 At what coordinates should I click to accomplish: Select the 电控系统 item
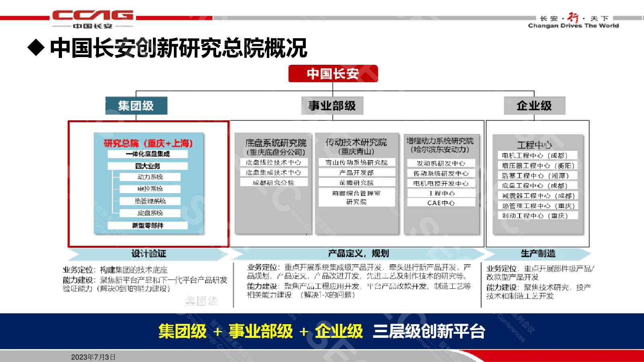[150, 189]
